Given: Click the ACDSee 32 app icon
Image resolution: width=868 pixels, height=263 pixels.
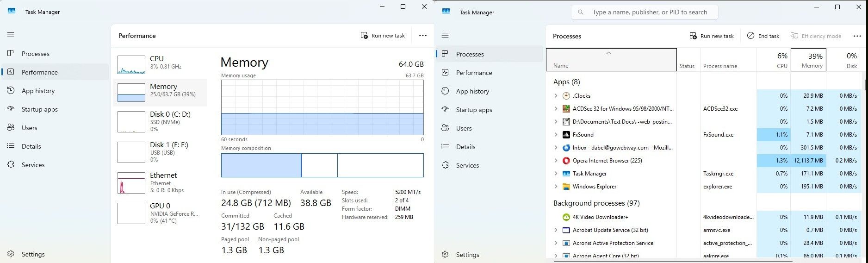Looking at the screenshot, I should [566, 109].
